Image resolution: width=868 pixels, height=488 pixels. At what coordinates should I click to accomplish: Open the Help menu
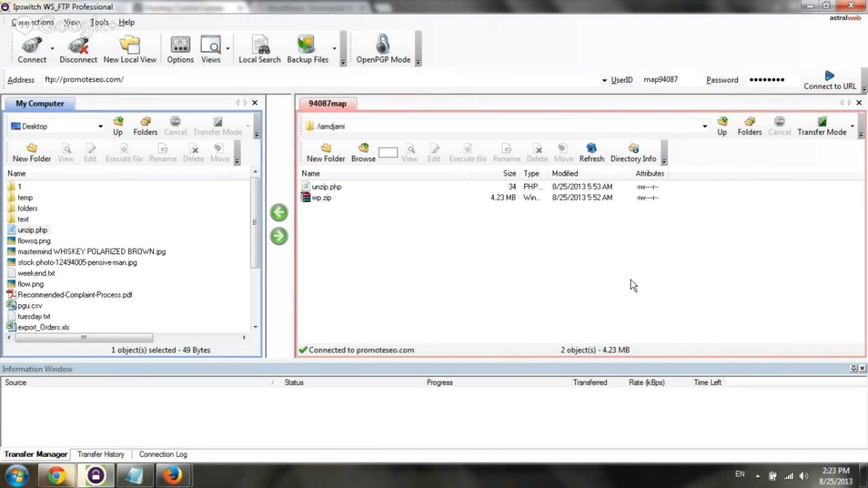click(x=127, y=22)
